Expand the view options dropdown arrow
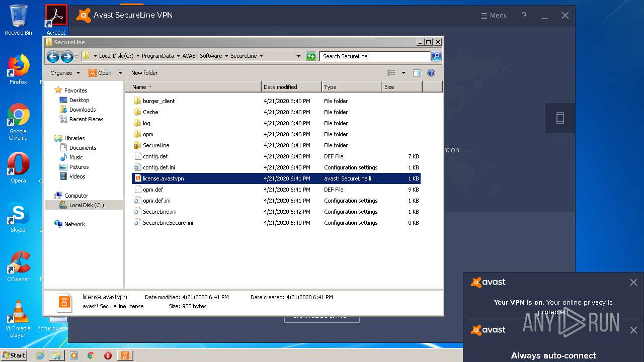This screenshot has height=362, width=644. [404, 73]
